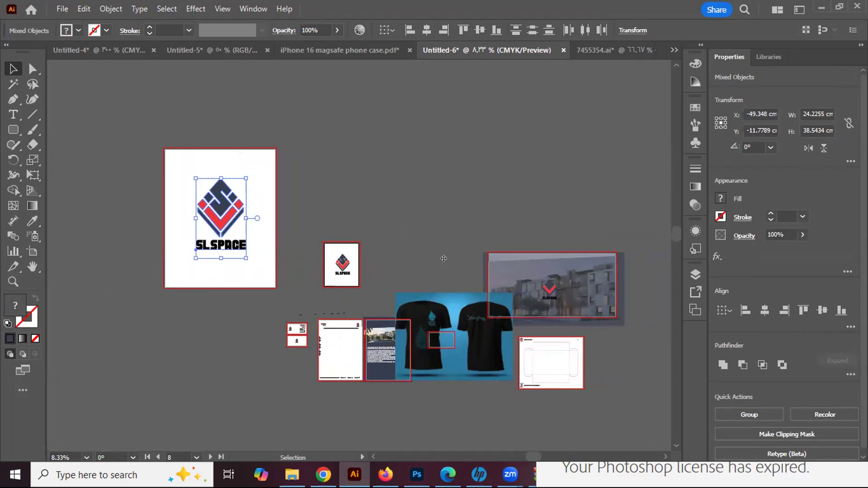Screen dimensions: 868x488
Task: Select the Pen tool
Action: 13,99
